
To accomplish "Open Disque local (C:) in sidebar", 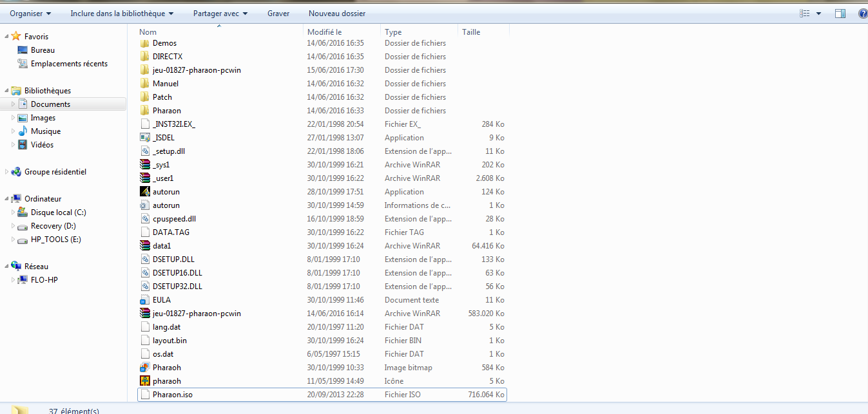I will tap(59, 212).
